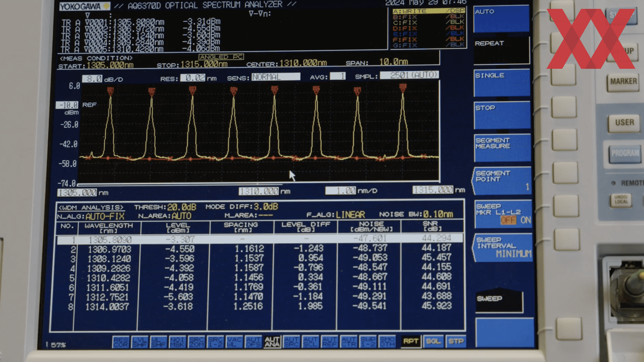The width and height of the screenshot is (644, 362).
Task: Push the hardware USER key
Action: point(624,123)
